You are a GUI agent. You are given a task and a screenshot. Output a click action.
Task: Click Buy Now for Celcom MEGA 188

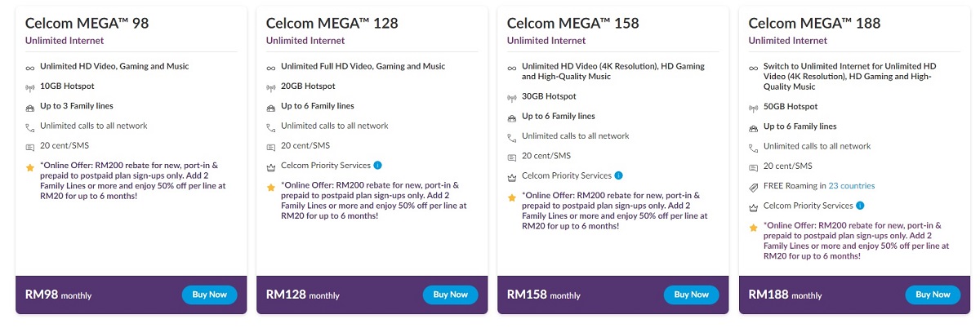coord(933,295)
